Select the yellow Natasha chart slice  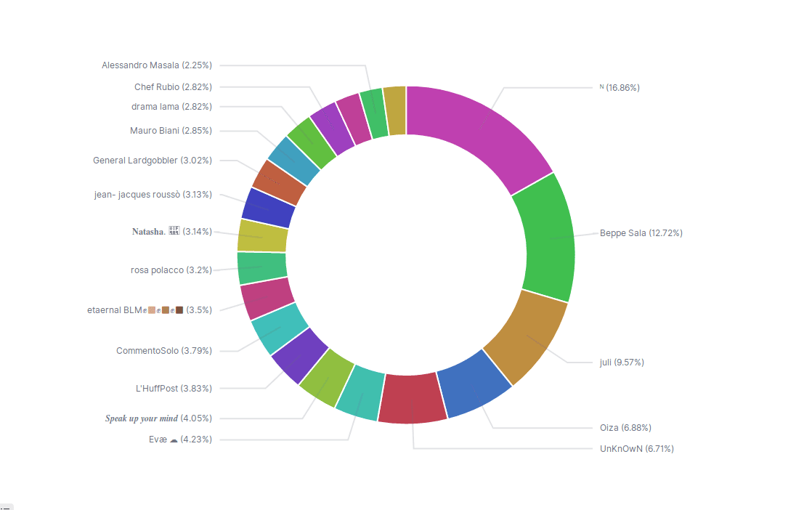262,235
